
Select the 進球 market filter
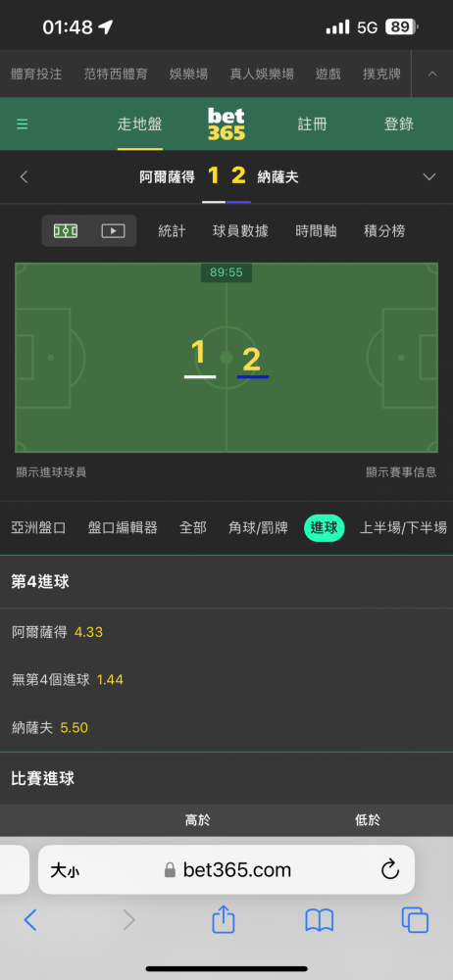coord(325,528)
